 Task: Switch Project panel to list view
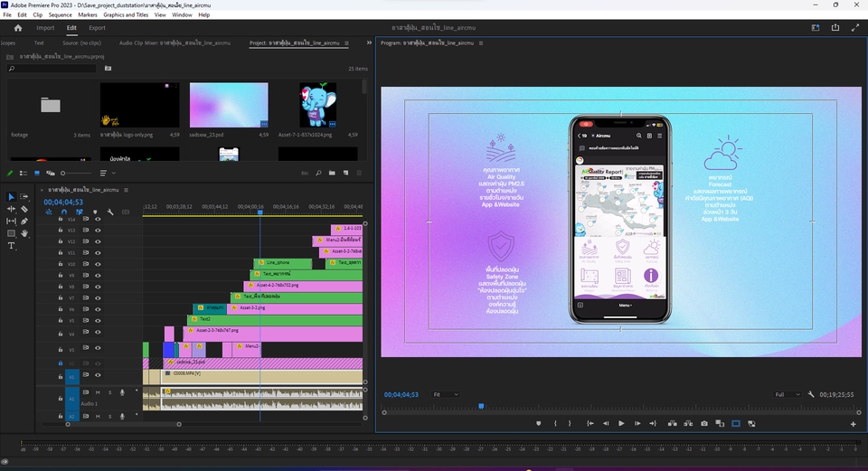coord(24,174)
